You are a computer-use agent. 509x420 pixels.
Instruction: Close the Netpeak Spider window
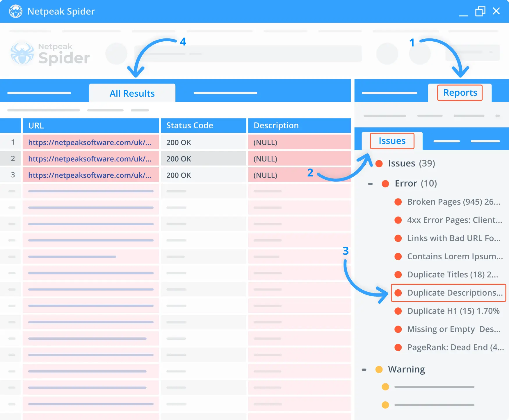(496, 11)
